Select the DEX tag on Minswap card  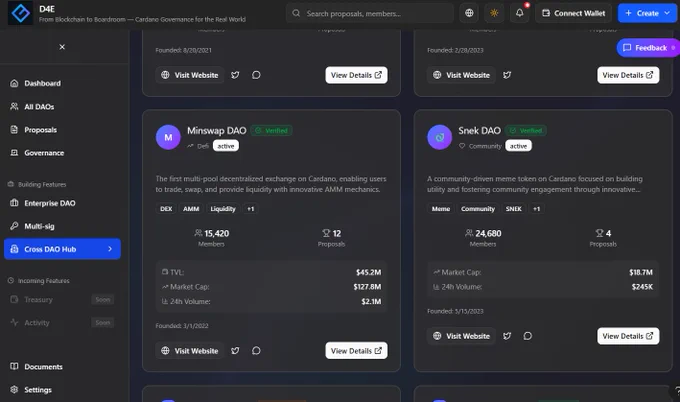pyautogui.click(x=166, y=209)
